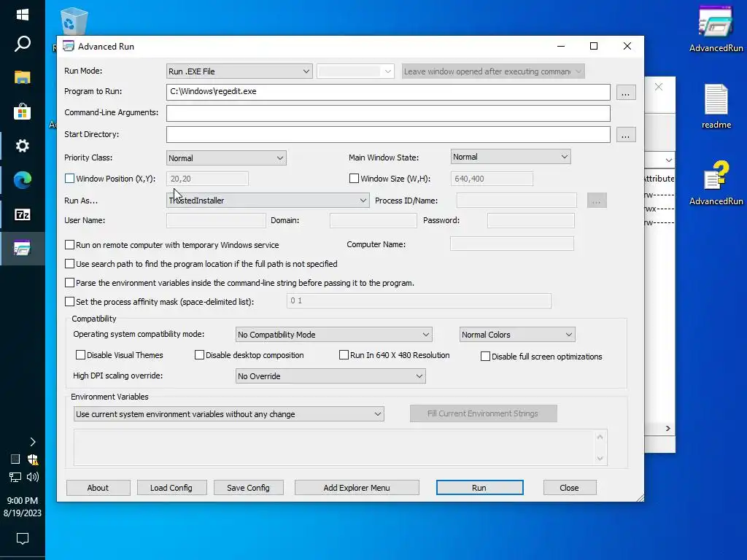This screenshot has height=560, width=747.
Task: Open High DPI scaling override dropdown
Action: tap(330, 376)
